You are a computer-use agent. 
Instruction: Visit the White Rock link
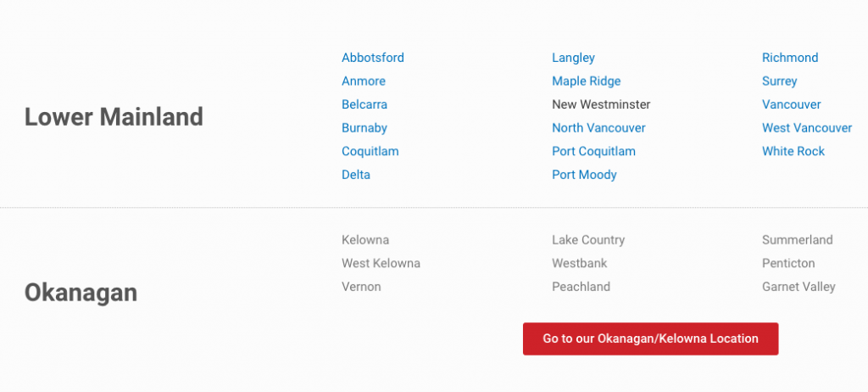(793, 151)
